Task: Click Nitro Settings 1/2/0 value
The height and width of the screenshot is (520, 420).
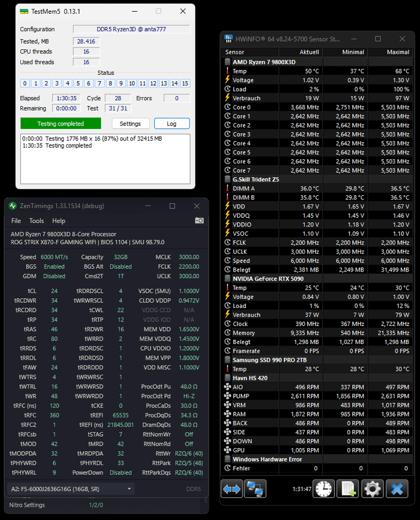Action: coord(96,505)
